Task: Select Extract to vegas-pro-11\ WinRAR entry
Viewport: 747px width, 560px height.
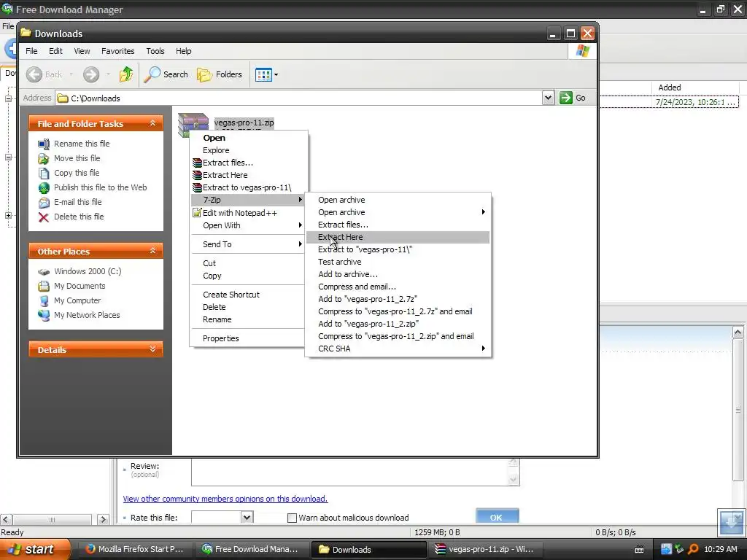Action: click(248, 187)
